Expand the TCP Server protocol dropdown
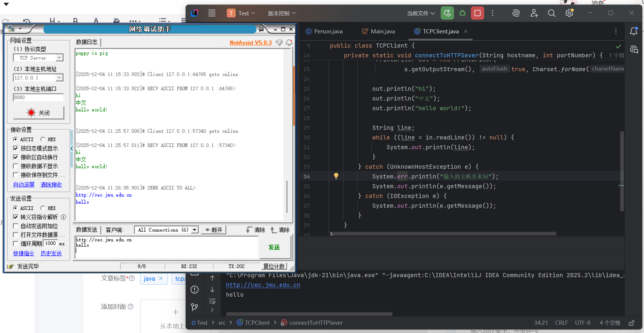 coord(59,58)
